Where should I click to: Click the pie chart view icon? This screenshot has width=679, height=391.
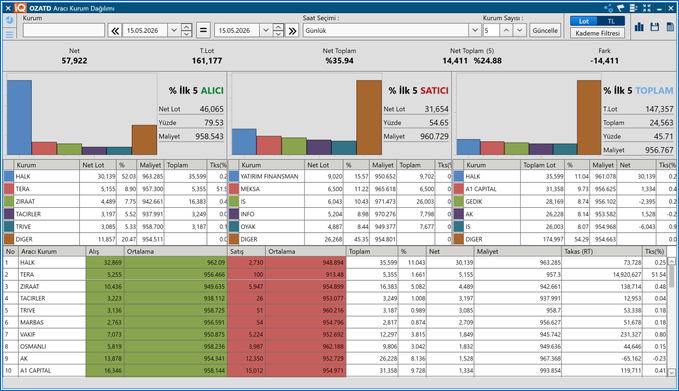[9, 20]
